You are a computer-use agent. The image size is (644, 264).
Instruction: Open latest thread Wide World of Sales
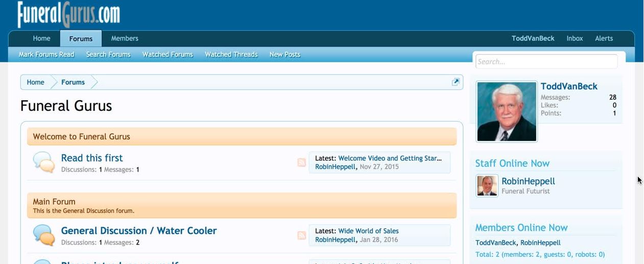368,231
